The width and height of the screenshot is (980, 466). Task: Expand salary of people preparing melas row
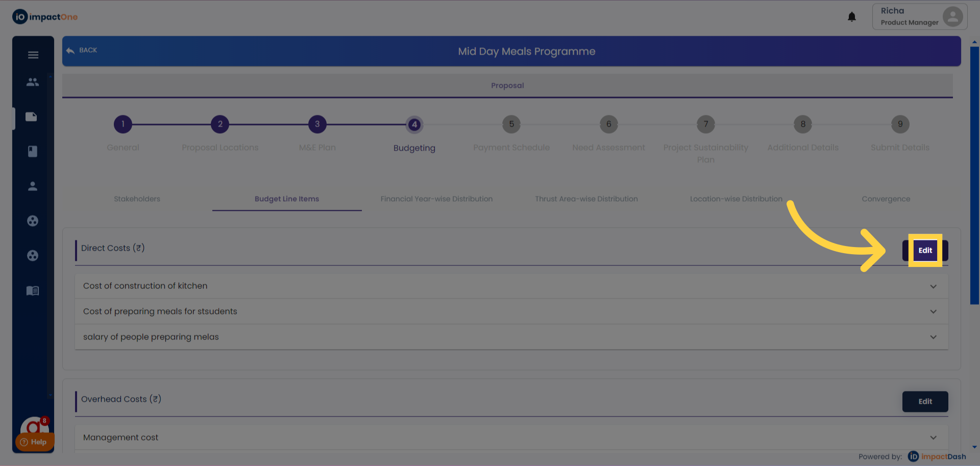[x=511, y=337]
